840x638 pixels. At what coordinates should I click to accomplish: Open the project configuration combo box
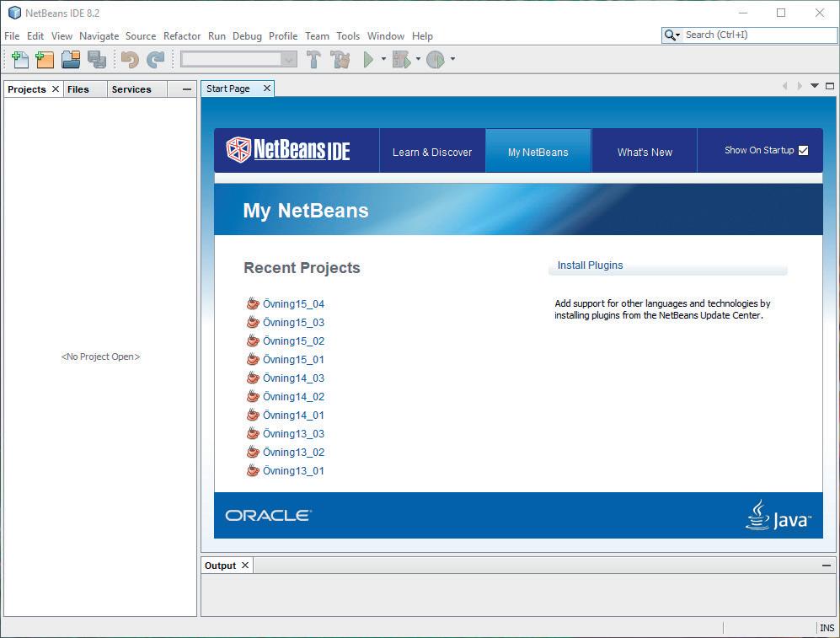(238, 59)
